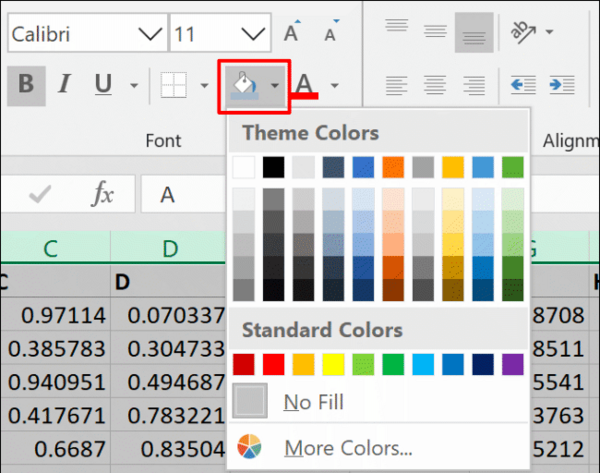Choose dark navy standard color swatch

coord(483,364)
